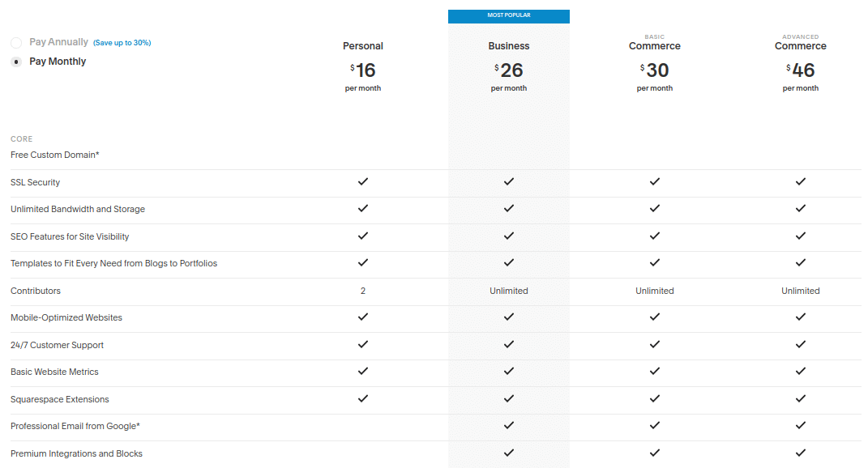The height and width of the screenshot is (468, 868).
Task: Click the CORE section heading
Action: 22,138
